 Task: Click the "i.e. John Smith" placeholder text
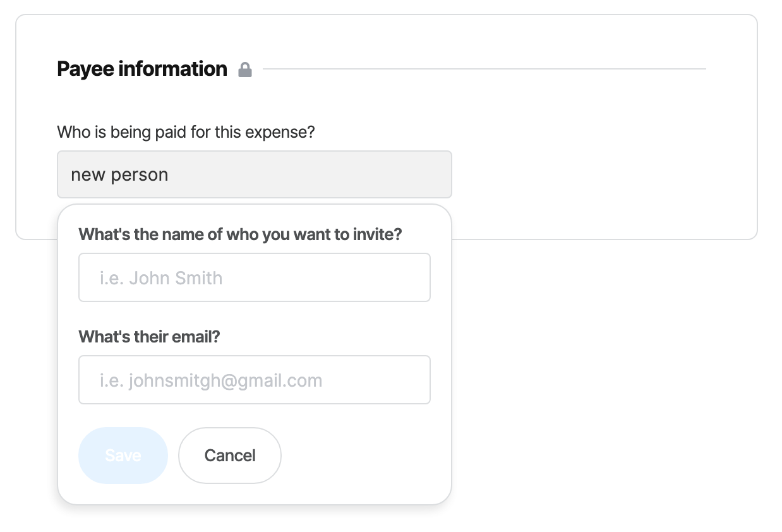coord(161,278)
